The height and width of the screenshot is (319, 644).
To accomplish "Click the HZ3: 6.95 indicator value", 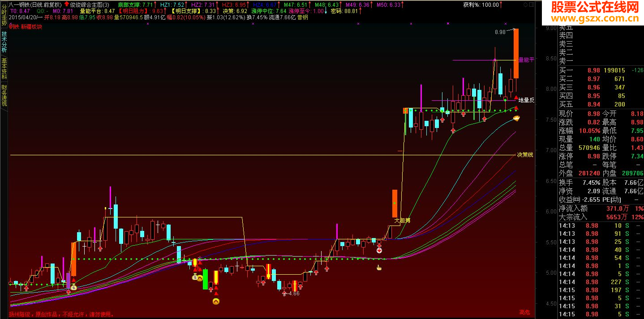I will (x=234, y=4).
